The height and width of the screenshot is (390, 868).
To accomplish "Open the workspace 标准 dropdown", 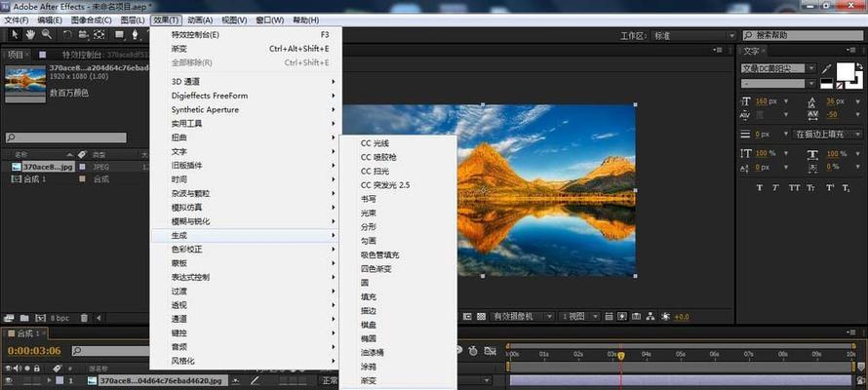I will tap(693, 35).
